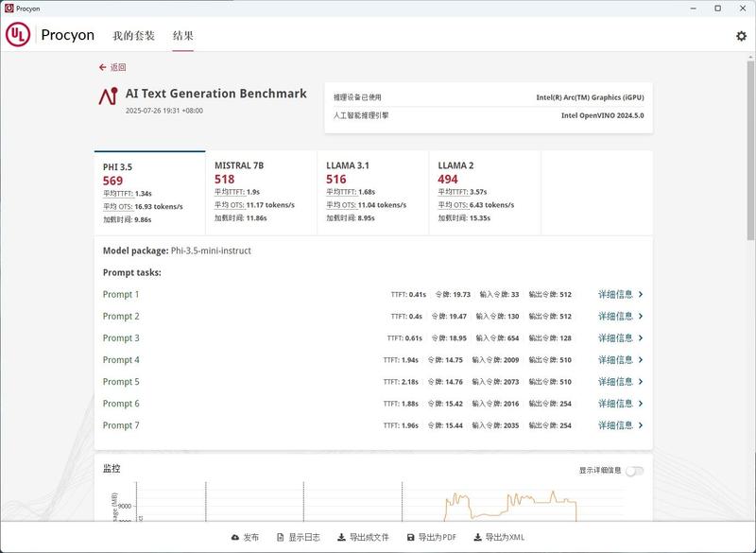This screenshot has width=756, height=553.
Task: Click the 显示日志 document icon
Action: (280, 537)
